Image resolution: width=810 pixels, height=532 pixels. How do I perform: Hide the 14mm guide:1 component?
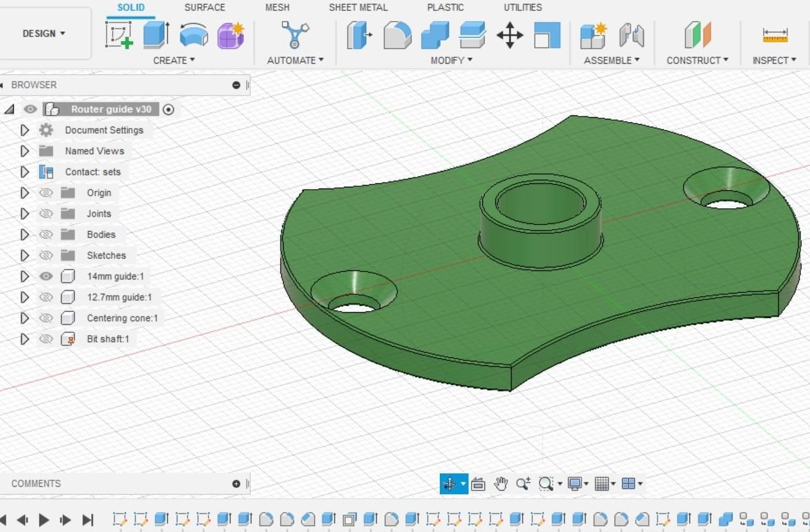(46, 276)
